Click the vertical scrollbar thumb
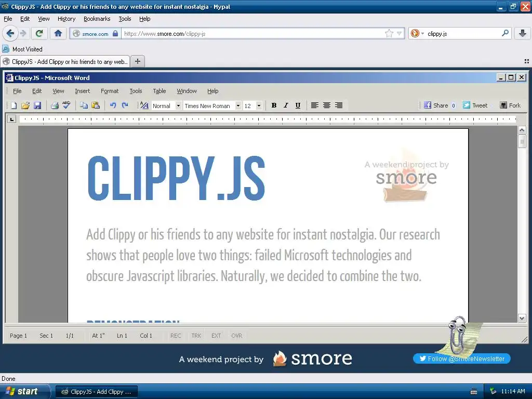 click(x=522, y=141)
